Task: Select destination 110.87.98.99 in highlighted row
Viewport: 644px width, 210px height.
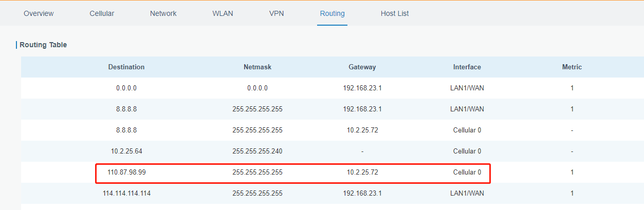Action: pyautogui.click(x=126, y=172)
